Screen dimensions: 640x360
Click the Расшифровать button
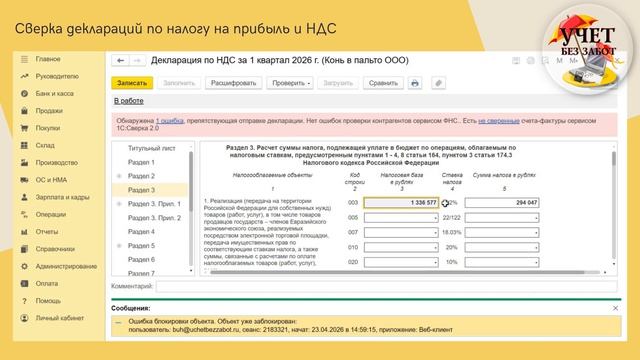[233, 83]
